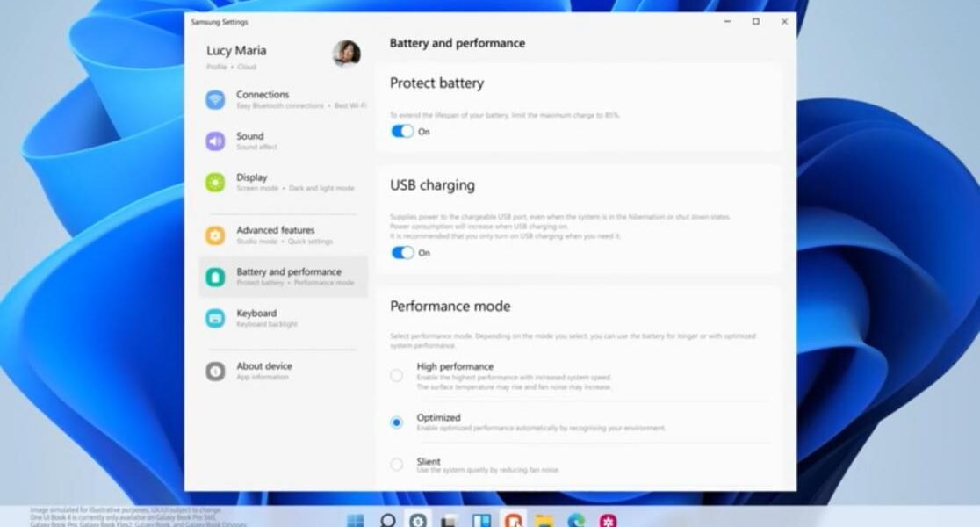Select the orange Advanced features icon

[215, 235]
